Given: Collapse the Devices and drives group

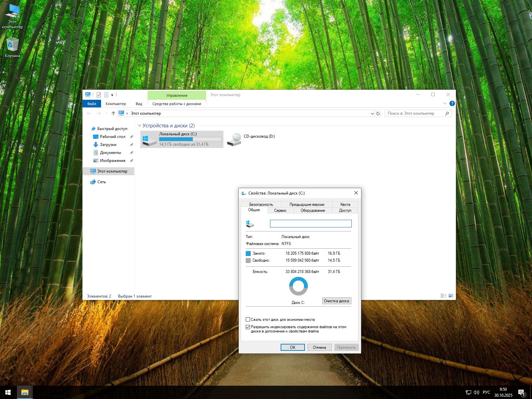Looking at the screenshot, I should [139, 126].
